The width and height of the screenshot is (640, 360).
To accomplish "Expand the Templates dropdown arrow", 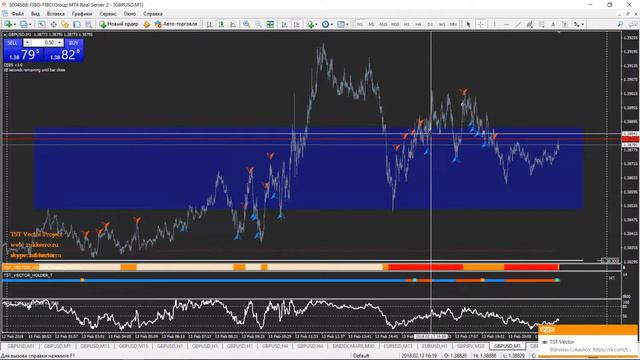I will pos(347,24).
